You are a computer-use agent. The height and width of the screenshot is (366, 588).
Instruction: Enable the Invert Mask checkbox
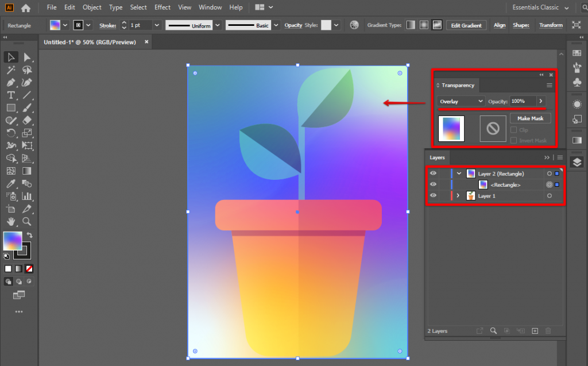[514, 140]
